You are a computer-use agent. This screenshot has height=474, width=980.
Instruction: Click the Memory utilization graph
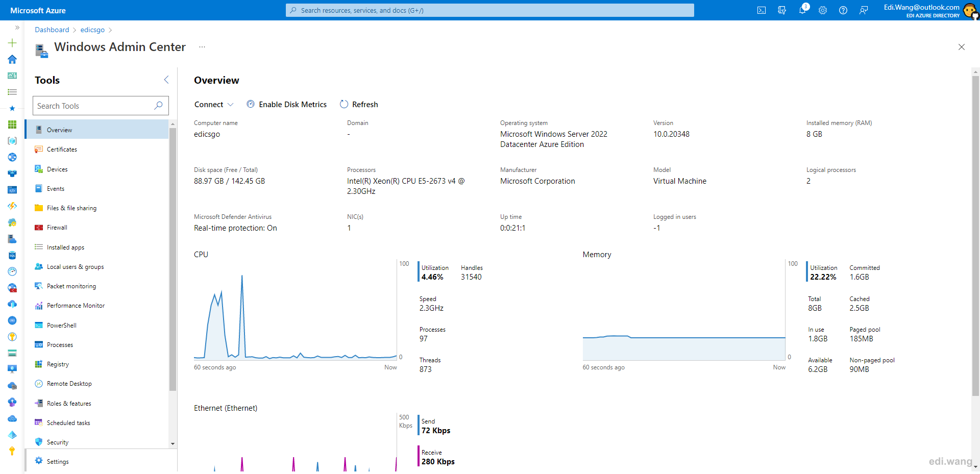pyautogui.click(x=684, y=311)
